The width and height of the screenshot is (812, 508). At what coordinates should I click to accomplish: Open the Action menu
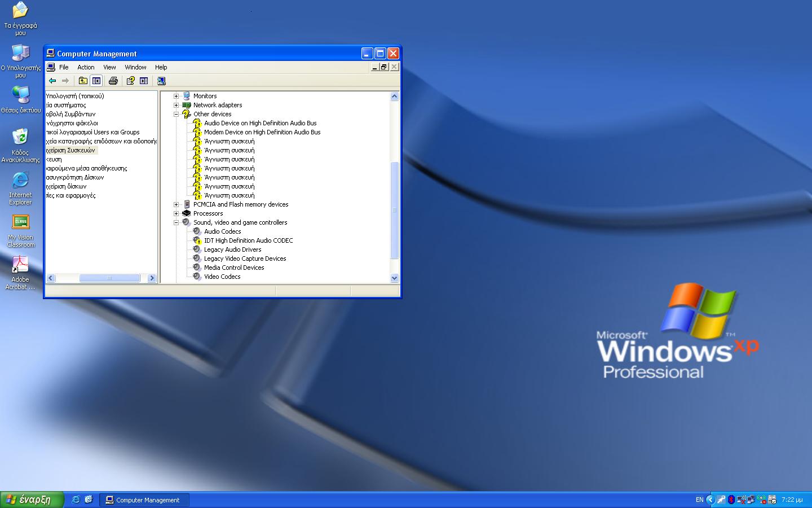86,67
